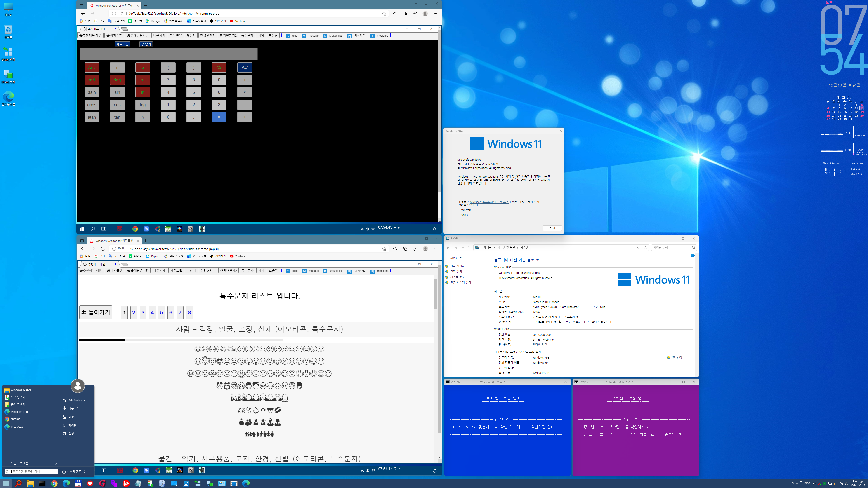This screenshot has height=488, width=868.
Task: Click the 창 닫기 button above the calculator
Action: coord(146,44)
